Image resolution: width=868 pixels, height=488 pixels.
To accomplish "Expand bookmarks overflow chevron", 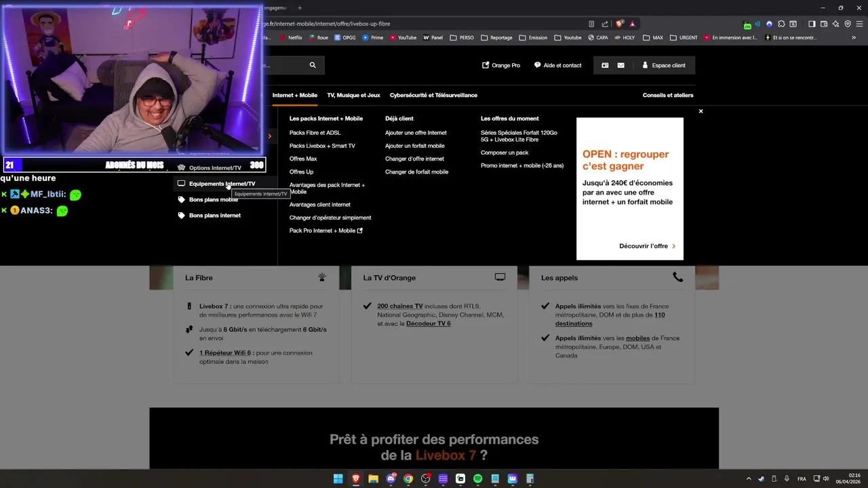I will coord(854,38).
